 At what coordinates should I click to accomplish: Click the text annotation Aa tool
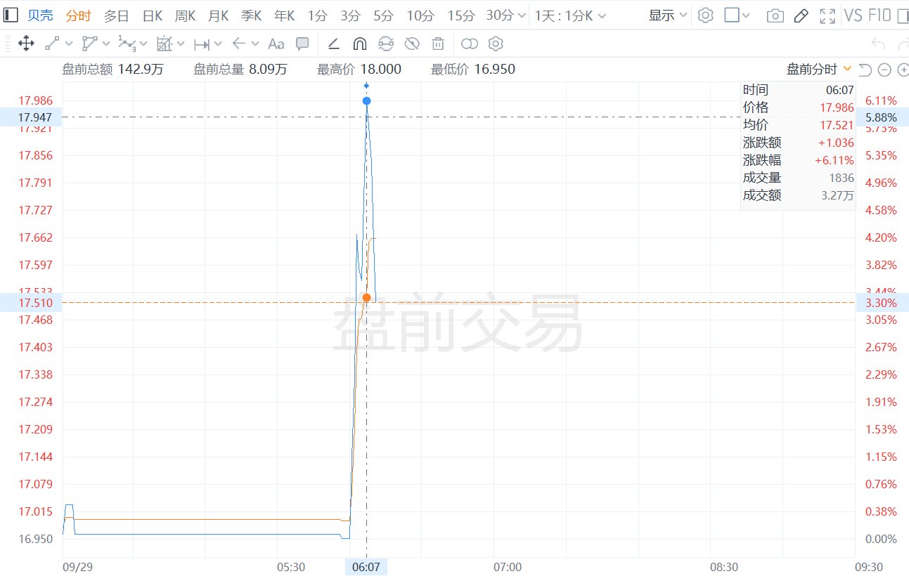click(x=276, y=44)
